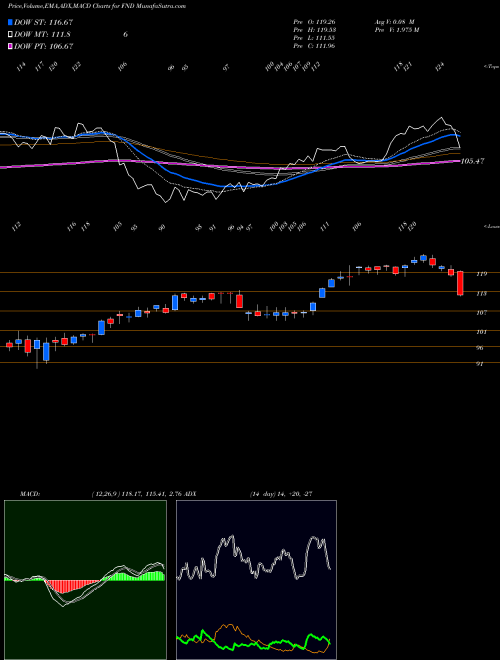Click the MACD parameters '(12,26,9)' text
Screen dimensions: 500x660
pos(105,494)
